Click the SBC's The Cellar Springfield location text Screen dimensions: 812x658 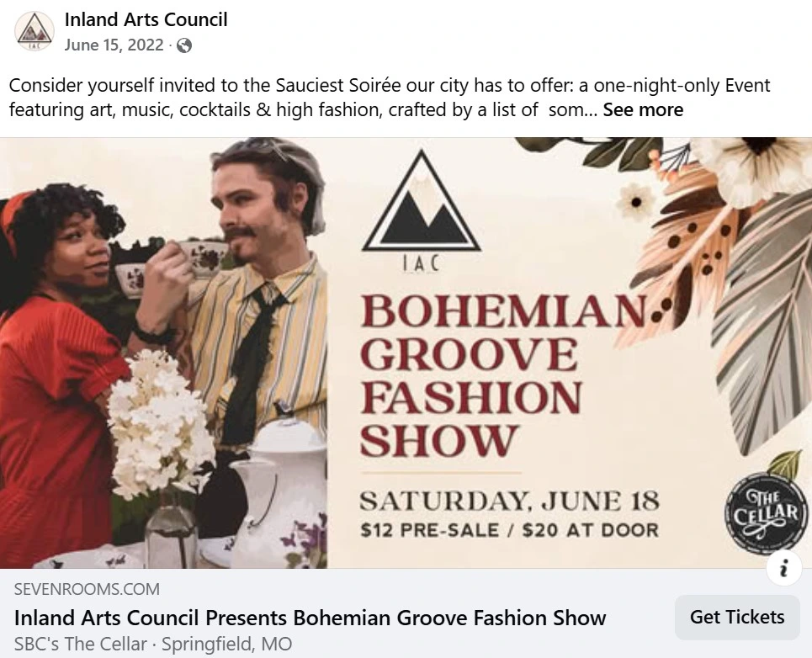pyautogui.click(x=147, y=643)
